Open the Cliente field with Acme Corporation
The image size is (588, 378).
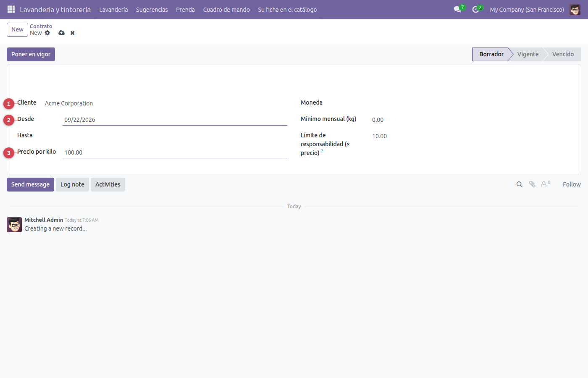click(x=165, y=103)
